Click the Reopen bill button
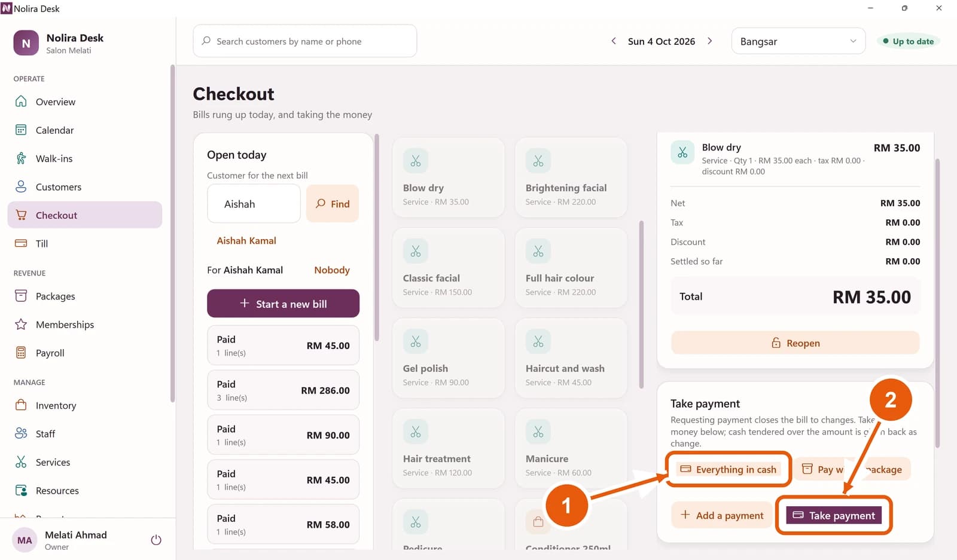Screen dimensions: 957x560 (795, 343)
